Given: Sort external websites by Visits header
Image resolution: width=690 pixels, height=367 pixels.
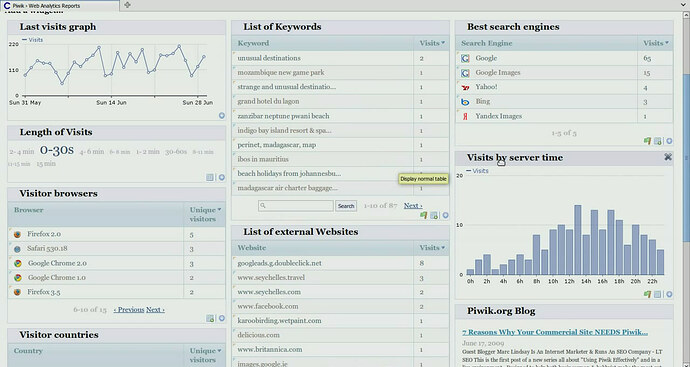Looking at the screenshot, I should click(432, 248).
